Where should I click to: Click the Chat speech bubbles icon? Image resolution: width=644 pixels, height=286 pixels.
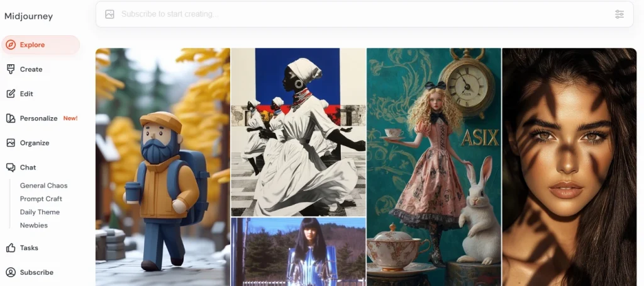click(x=11, y=168)
